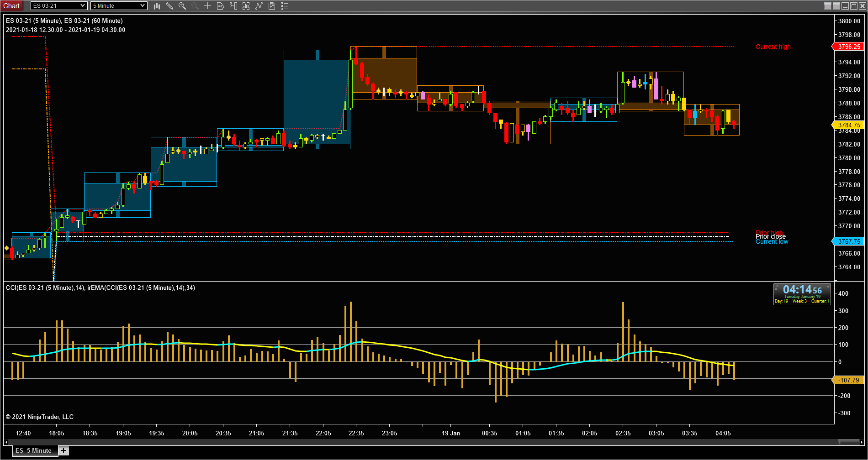Click the date range text 2021-01-18
Image resolution: width=868 pixels, height=460 pixels.
pos(65,30)
